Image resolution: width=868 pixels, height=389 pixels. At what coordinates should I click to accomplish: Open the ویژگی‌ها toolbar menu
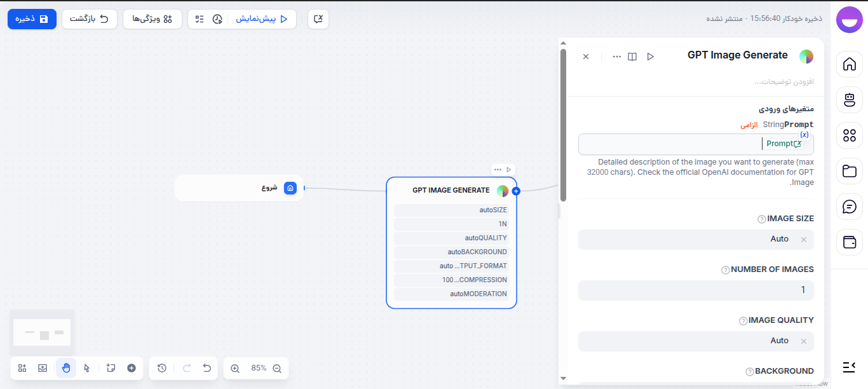tap(153, 19)
